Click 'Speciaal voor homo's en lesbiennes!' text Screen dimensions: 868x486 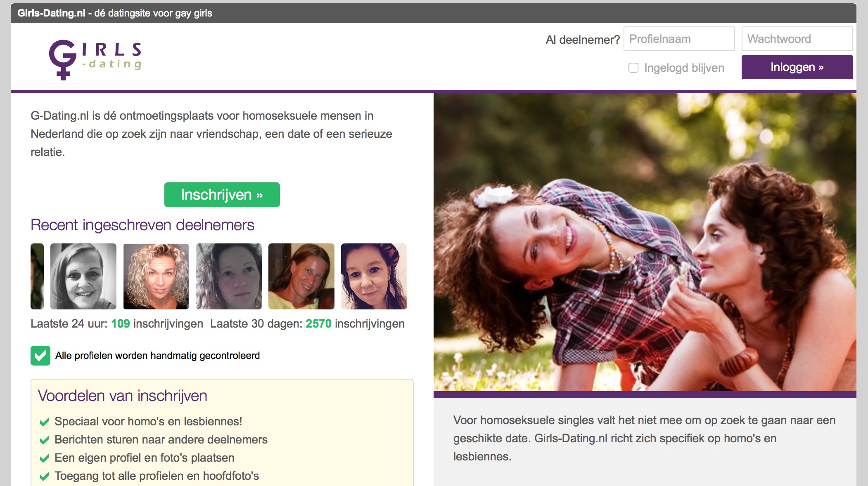148,422
